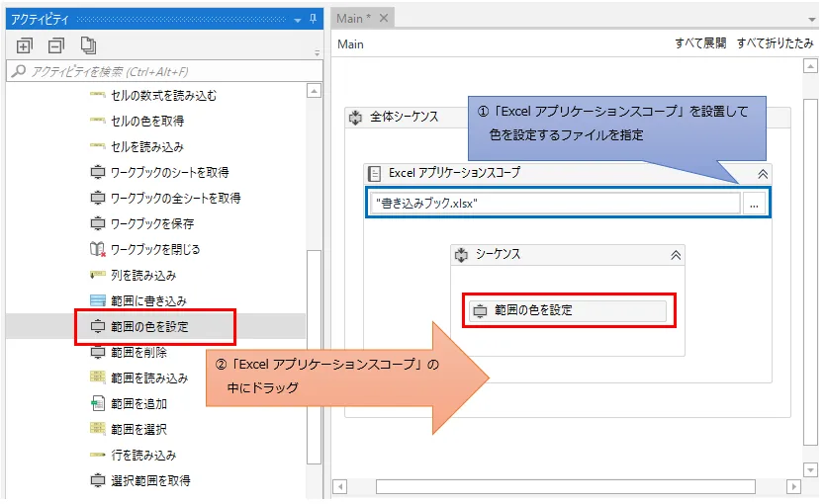Select セルの色を取得 activity
The width and height of the screenshot is (825, 504).
point(147,121)
